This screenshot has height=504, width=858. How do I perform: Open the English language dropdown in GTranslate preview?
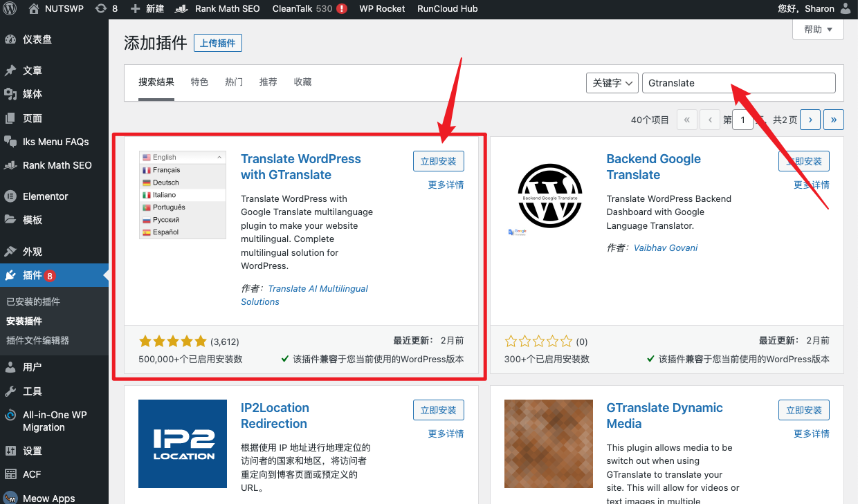pyautogui.click(x=182, y=157)
